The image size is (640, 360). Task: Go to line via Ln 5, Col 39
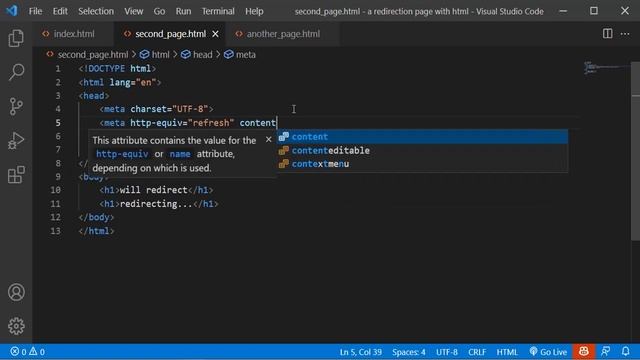(x=360, y=351)
